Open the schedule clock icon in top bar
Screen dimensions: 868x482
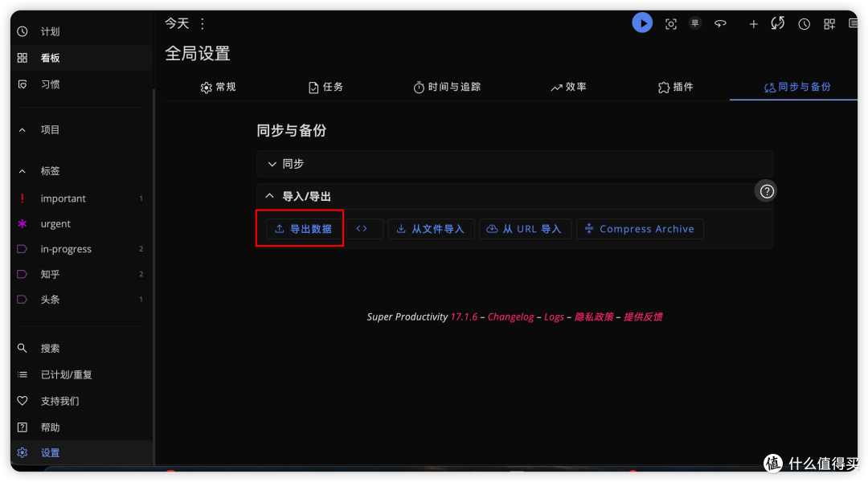pyautogui.click(x=804, y=24)
